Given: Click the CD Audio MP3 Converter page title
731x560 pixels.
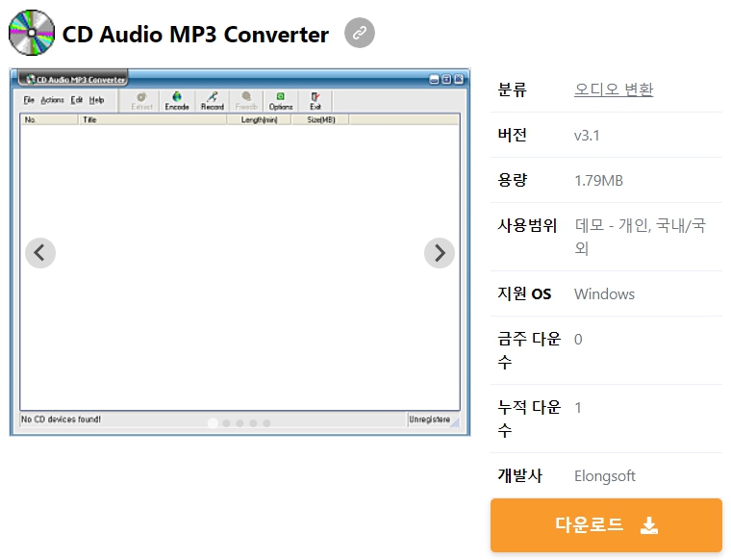Looking at the screenshot, I should [x=195, y=34].
